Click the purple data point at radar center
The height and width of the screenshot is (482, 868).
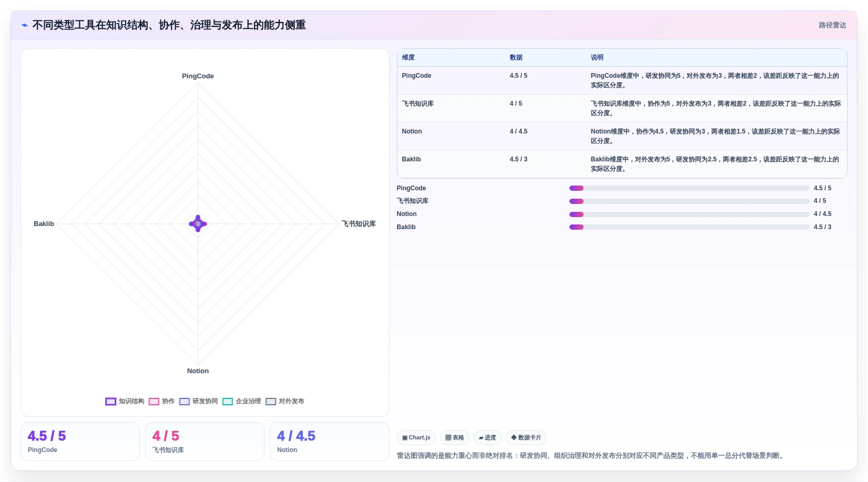coord(198,224)
